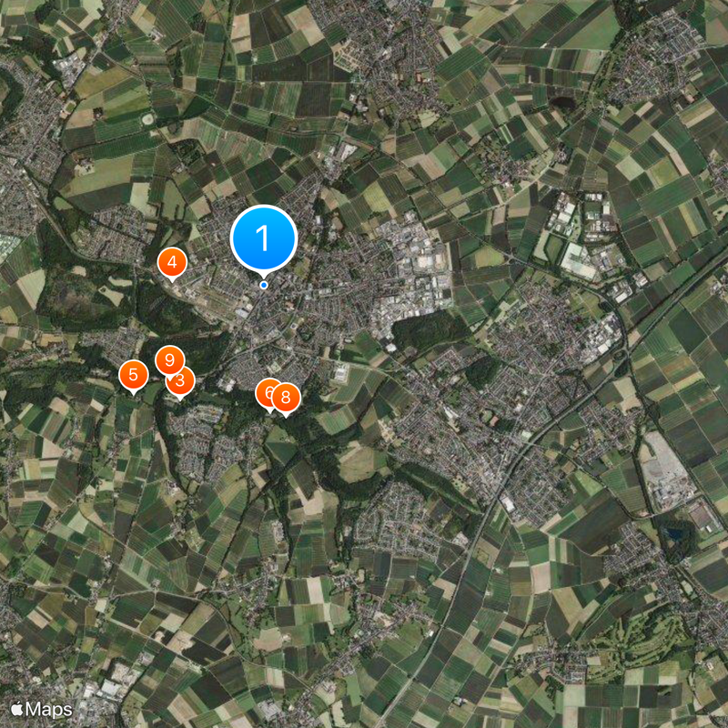Screen dimensions: 728x728
Task: Open the orange pin numbered 8
Action: (286, 399)
